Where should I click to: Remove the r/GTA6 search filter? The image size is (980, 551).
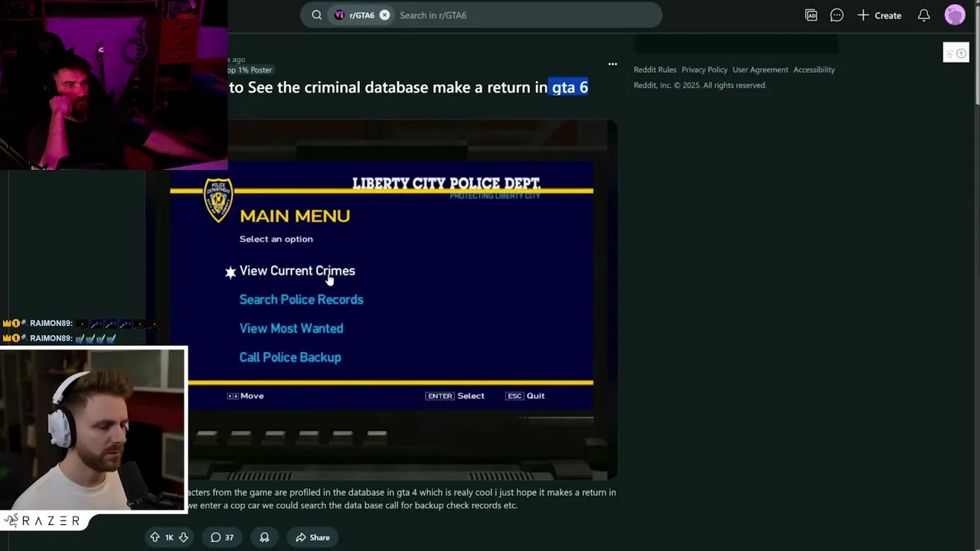click(x=384, y=15)
